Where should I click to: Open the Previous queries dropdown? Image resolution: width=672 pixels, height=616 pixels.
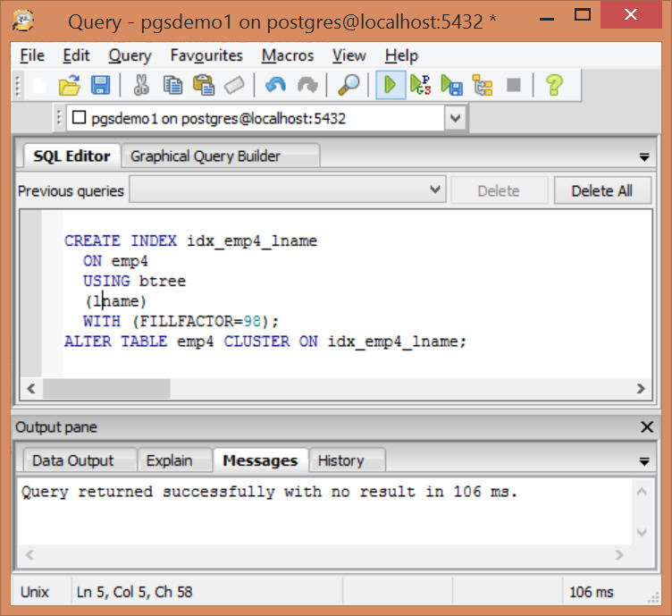click(x=287, y=189)
